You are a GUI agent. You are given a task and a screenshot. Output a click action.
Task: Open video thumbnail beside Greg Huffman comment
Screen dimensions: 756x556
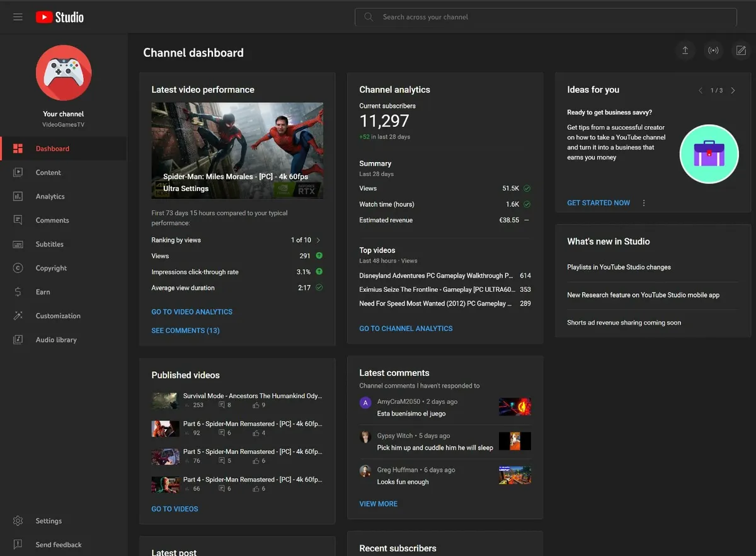(x=515, y=475)
